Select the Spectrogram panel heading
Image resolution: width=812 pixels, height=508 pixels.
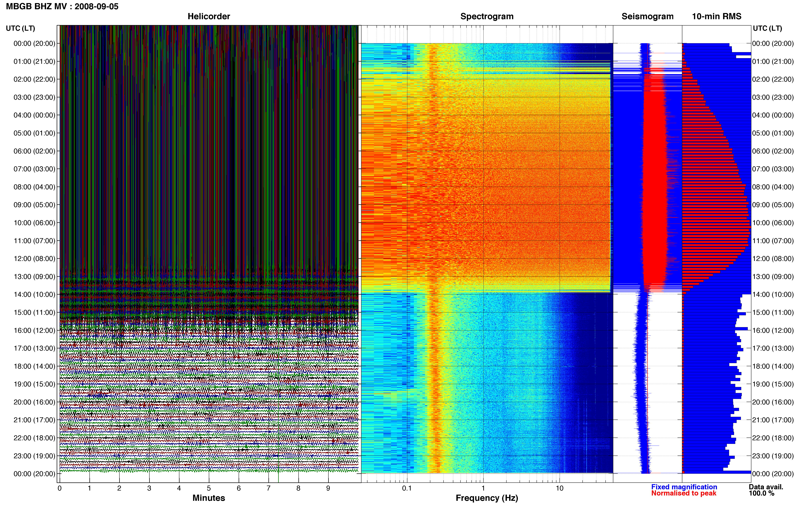[487, 16]
